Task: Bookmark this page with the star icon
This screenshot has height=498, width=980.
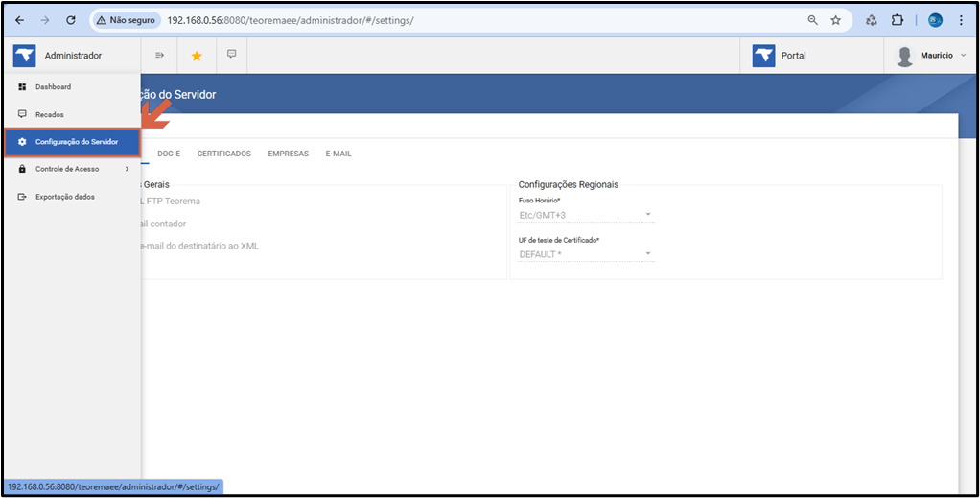Action: (x=835, y=20)
